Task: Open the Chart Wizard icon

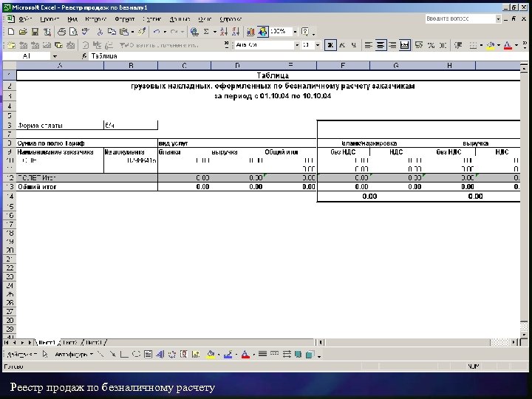Action: pos(250,32)
